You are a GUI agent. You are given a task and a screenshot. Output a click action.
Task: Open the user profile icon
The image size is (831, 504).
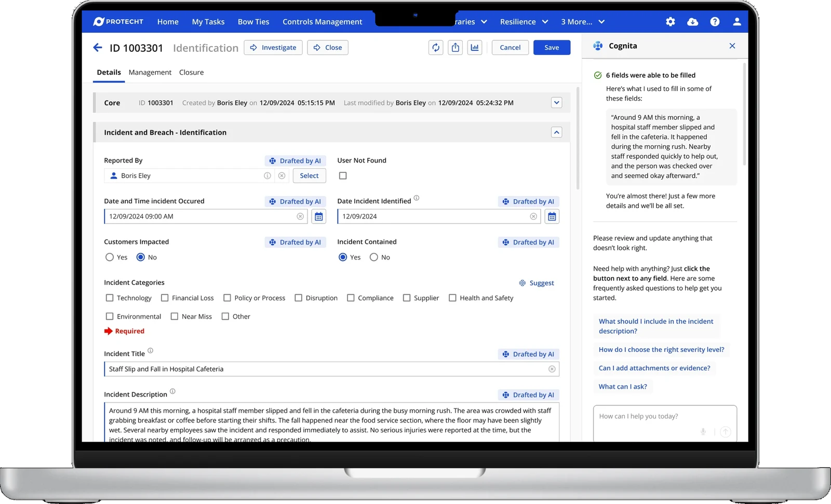(737, 22)
